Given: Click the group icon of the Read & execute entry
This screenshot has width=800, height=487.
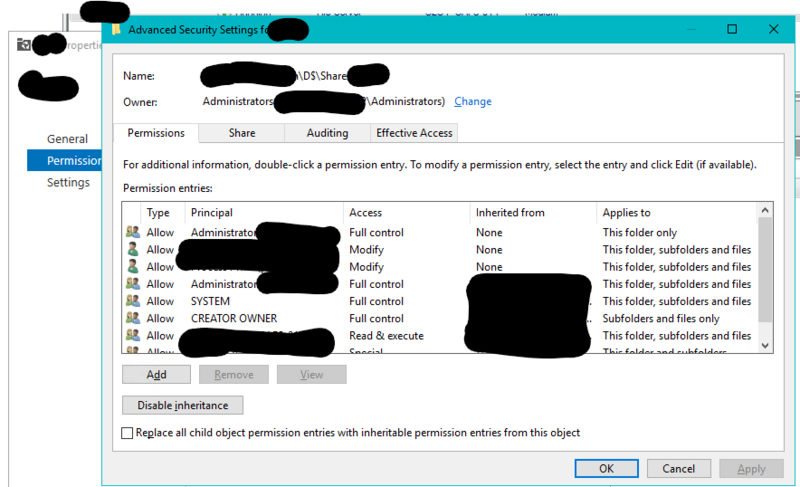Looking at the screenshot, I should coord(133,335).
